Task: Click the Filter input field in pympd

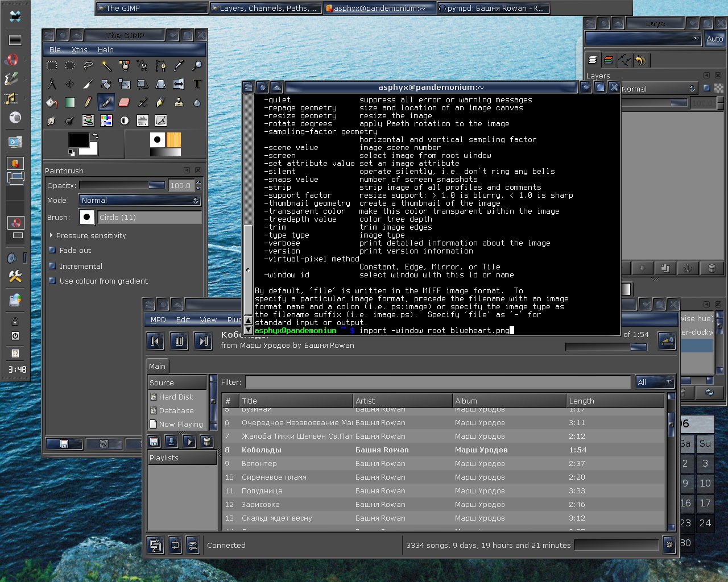Action: pos(438,382)
